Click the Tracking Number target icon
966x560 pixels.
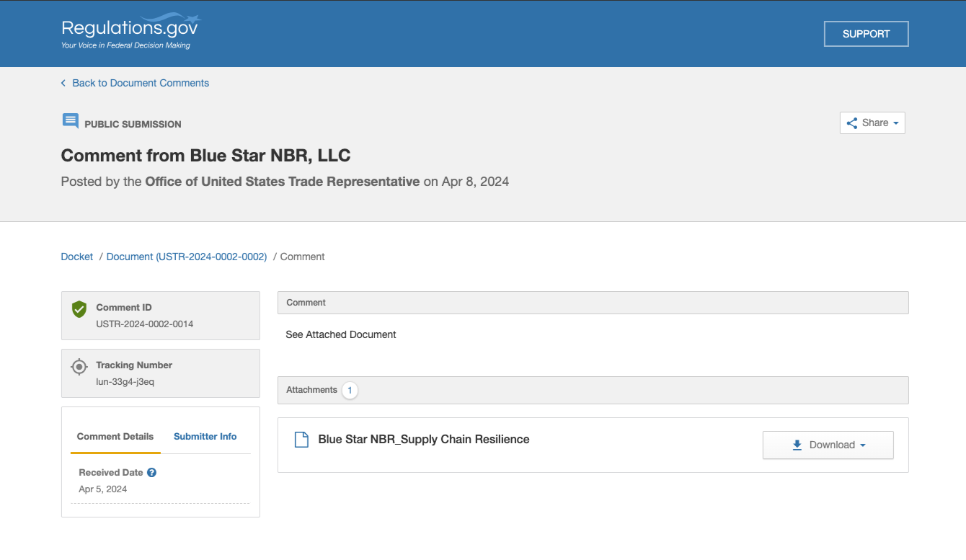tap(79, 367)
